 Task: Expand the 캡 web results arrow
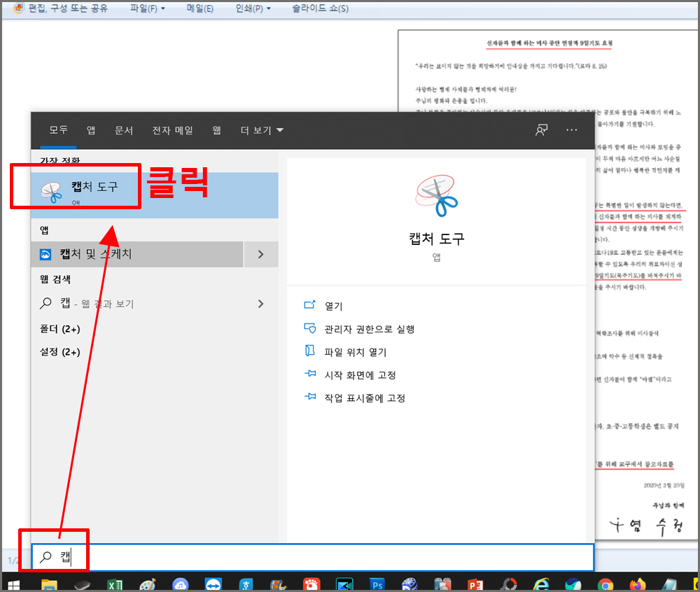pos(261,304)
